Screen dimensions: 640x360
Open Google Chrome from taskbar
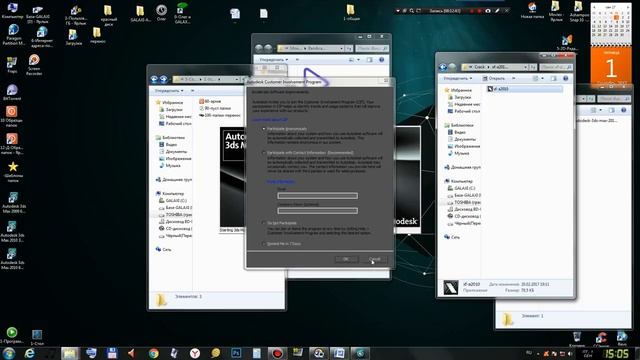pos(153,353)
